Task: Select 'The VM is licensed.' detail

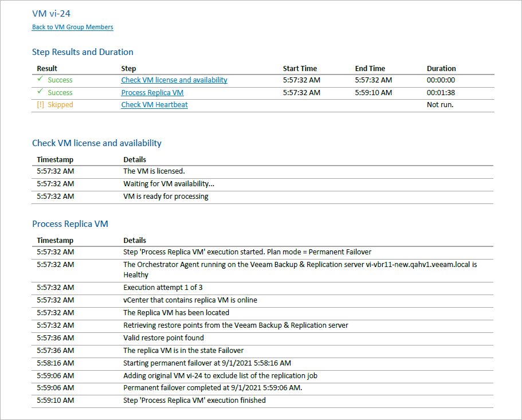Action: pyautogui.click(x=154, y=171)
